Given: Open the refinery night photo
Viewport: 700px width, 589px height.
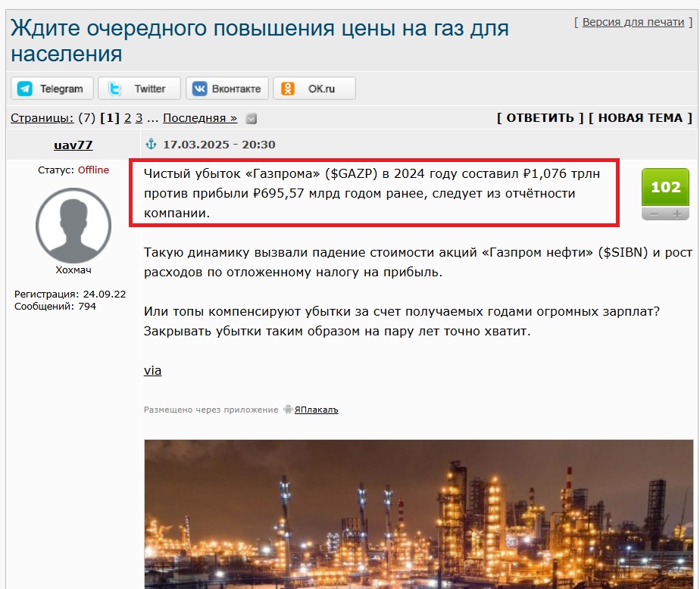Looking at the screenshot, I should pyautogui.click(x=419, y=514).
